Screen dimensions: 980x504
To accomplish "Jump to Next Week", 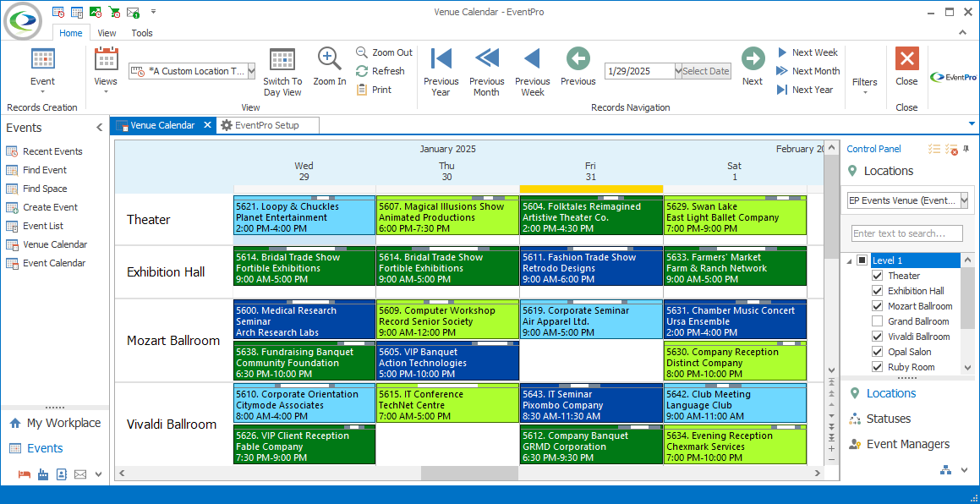I will pyautogui.click(x=808, y=52).
